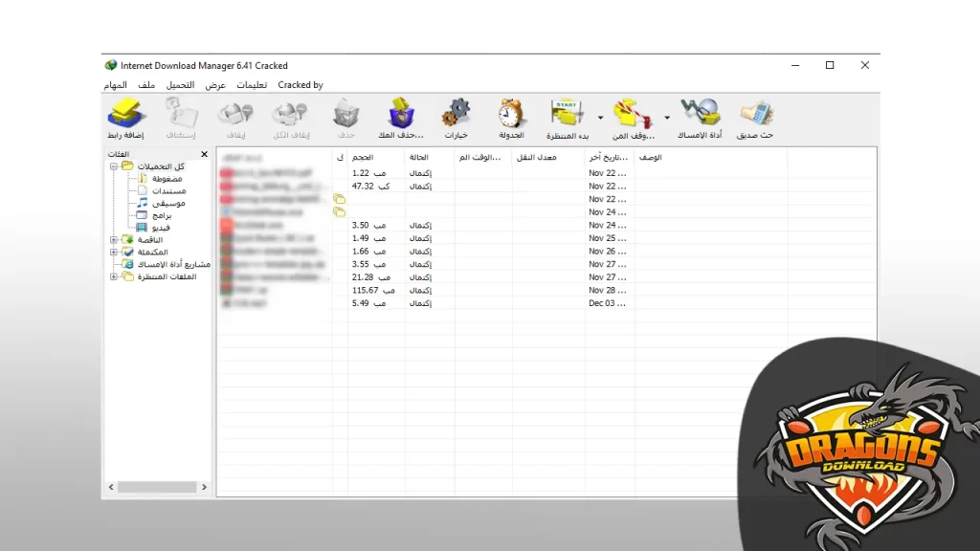The image size is (980, 551).
Task: Collapse the All Downloads (كل التحميلات) tree node
Action: point(114,166)
